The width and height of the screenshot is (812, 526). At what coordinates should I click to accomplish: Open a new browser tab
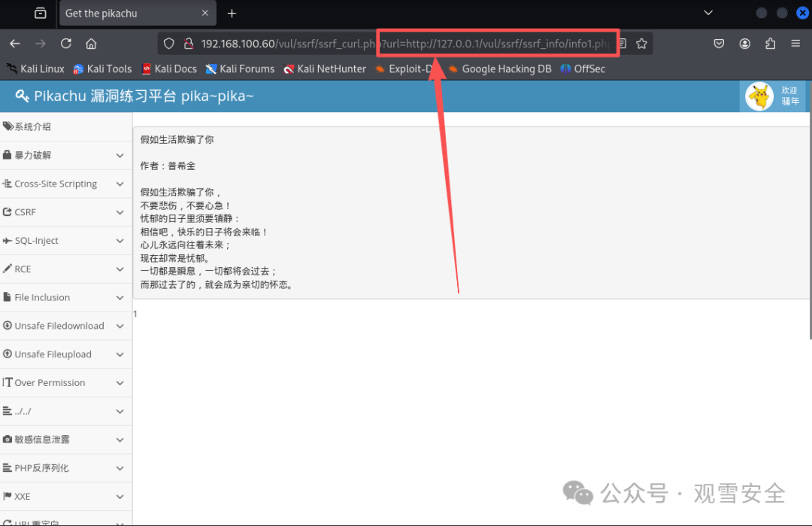click(x=232, y=14)
